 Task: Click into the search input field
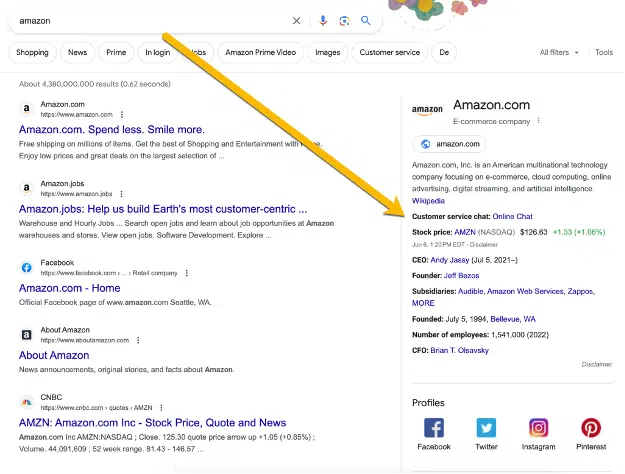click(150, 20)
